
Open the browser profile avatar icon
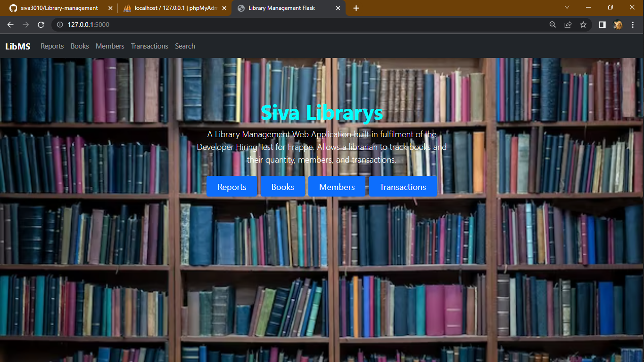point(618,25)
